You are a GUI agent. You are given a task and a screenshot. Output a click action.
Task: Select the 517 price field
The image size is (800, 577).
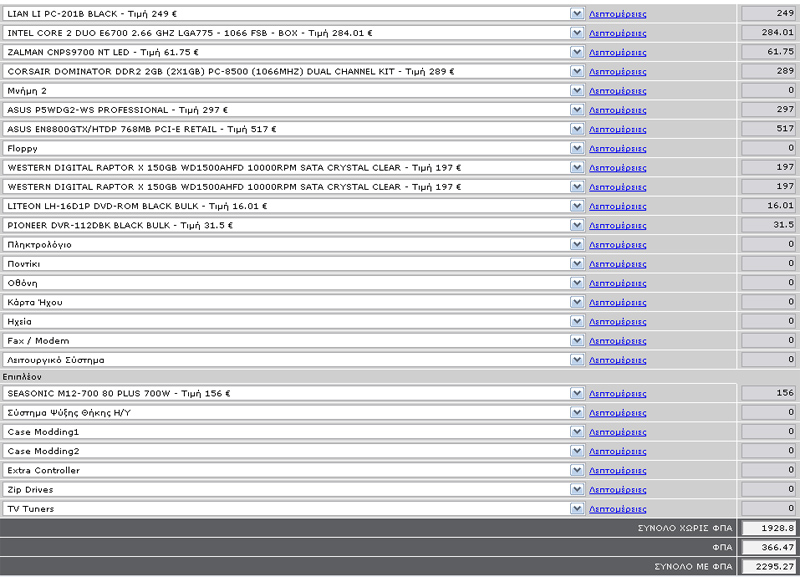pyautogui.click(x=768, y=129)
